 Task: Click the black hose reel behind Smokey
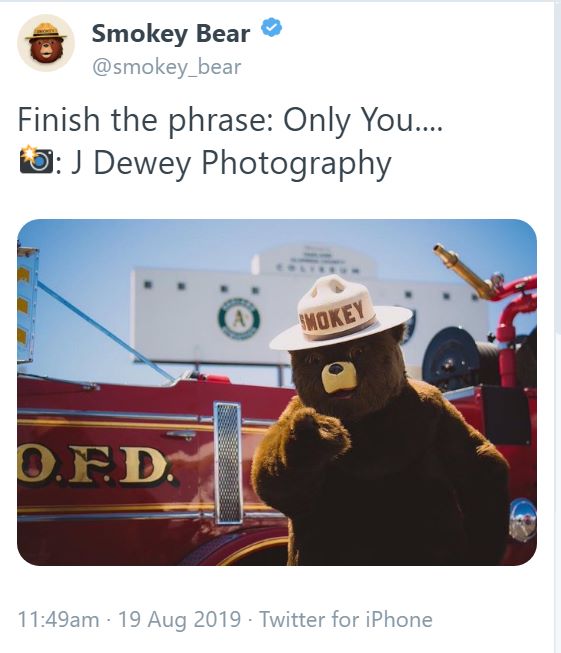(x=452, y=359)
